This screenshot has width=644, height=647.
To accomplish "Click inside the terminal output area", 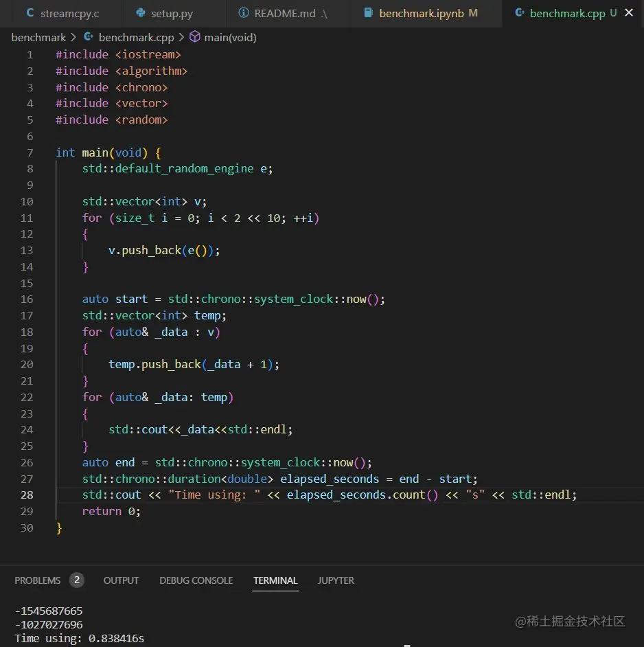I will pyautogui.click(x=206, y=622).
